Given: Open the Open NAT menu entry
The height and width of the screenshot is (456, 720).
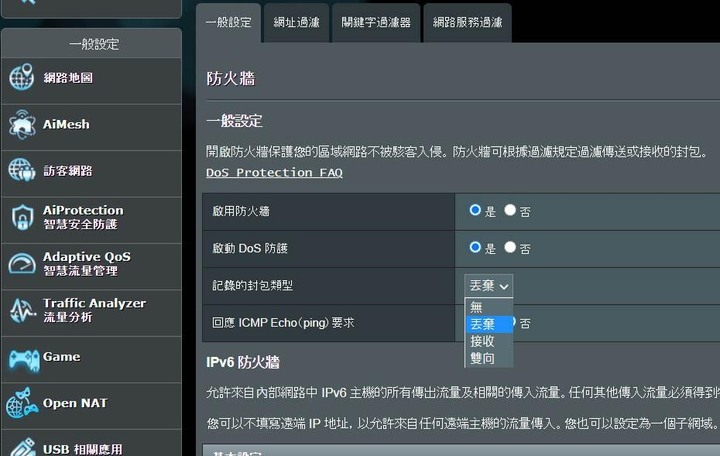Looking at the screenshot, I should tap(91, 405).
